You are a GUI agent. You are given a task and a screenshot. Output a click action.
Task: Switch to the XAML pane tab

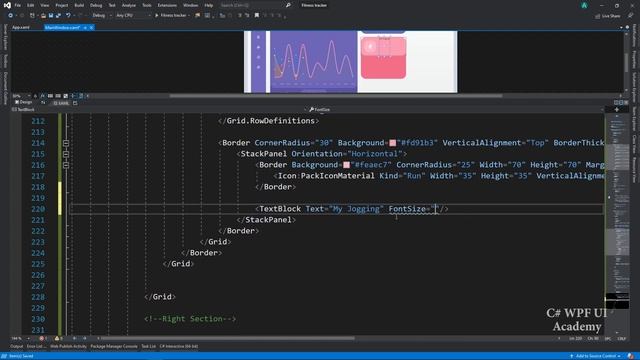click(61, 103)
